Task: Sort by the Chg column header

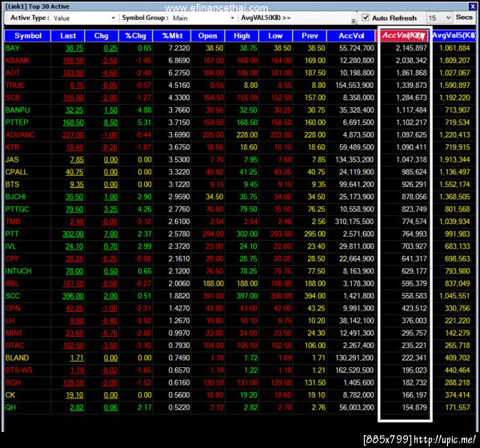Action: click(102, 36)
